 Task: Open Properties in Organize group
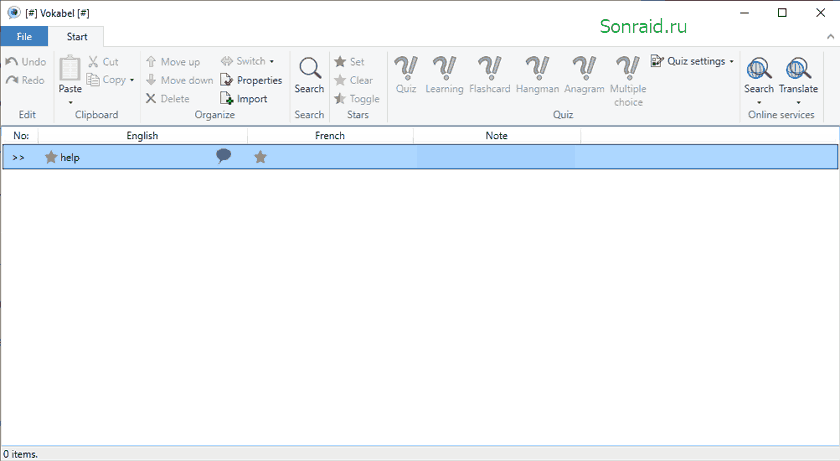[251, 80]
